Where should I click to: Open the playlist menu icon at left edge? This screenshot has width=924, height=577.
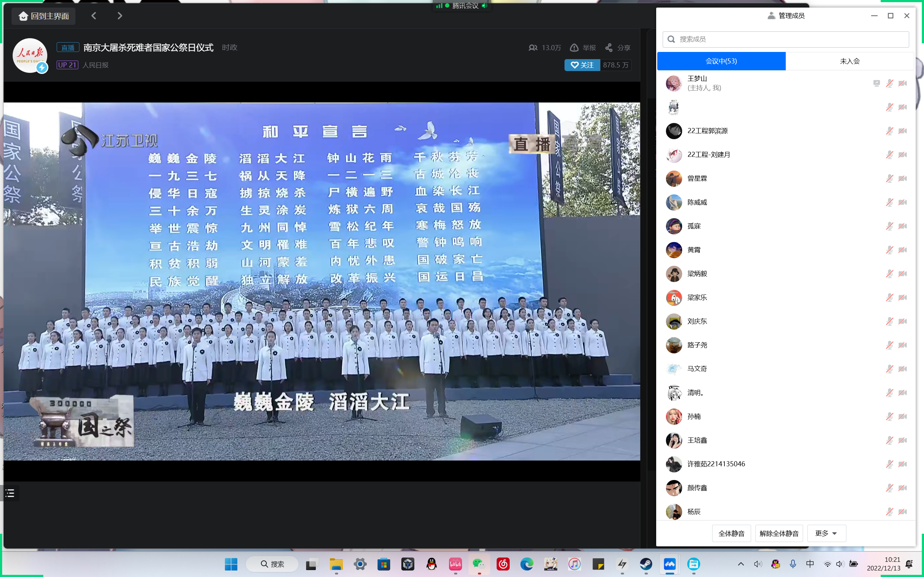[x=10, y=493]
